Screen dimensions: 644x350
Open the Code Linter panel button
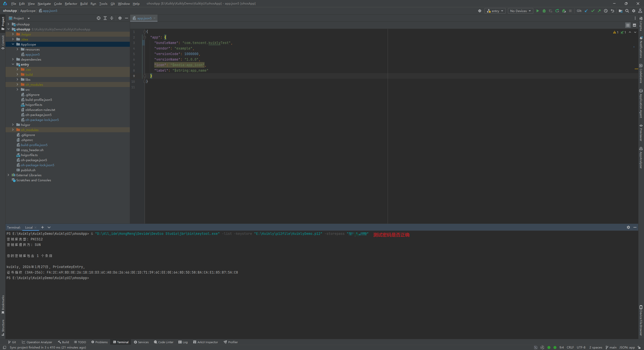tap(164, 342)
